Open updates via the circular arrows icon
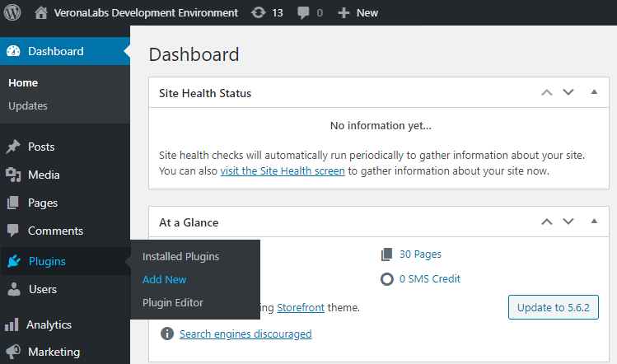Image resolution: width=617 pixels, height=364 pixels. pyautogui.click(x=259, y=12)
